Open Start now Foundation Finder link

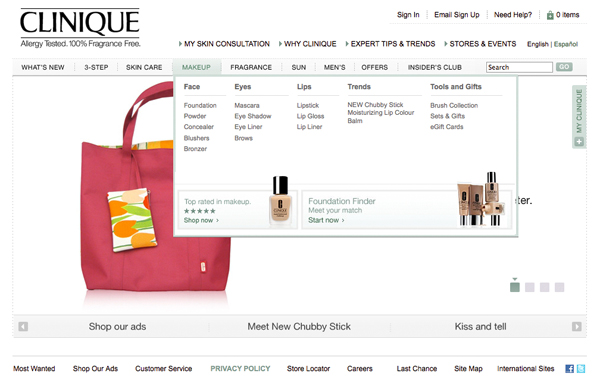(326, 220)
